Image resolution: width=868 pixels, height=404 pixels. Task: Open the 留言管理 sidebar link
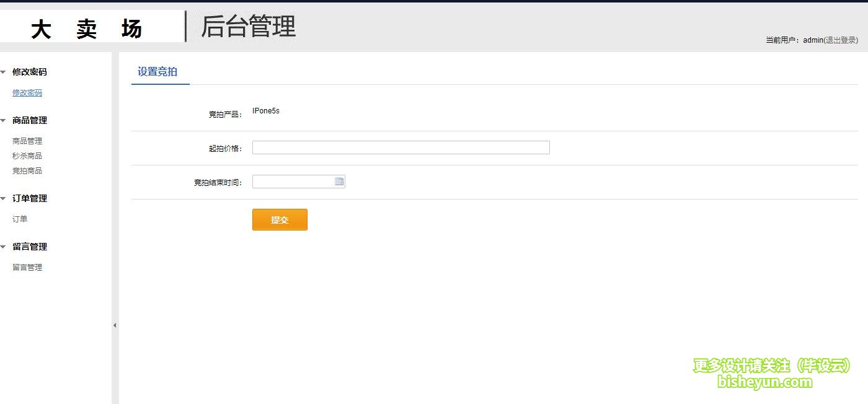[27, 268]
